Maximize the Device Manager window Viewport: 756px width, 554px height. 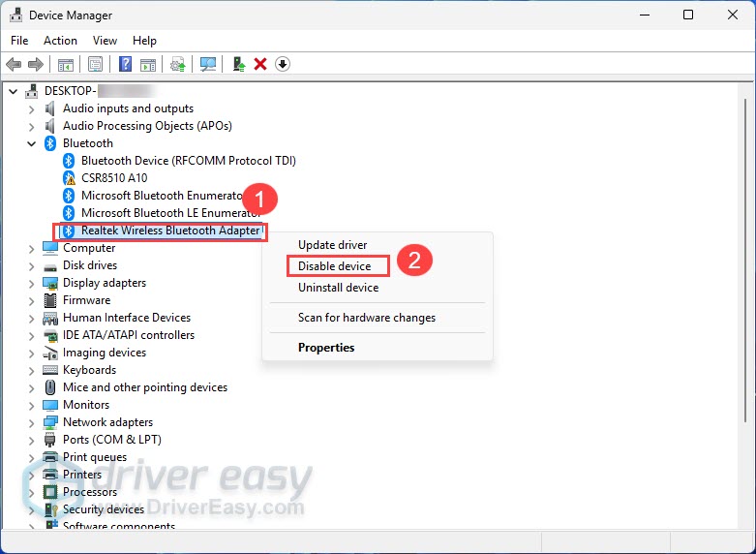(x=688, y=15)
